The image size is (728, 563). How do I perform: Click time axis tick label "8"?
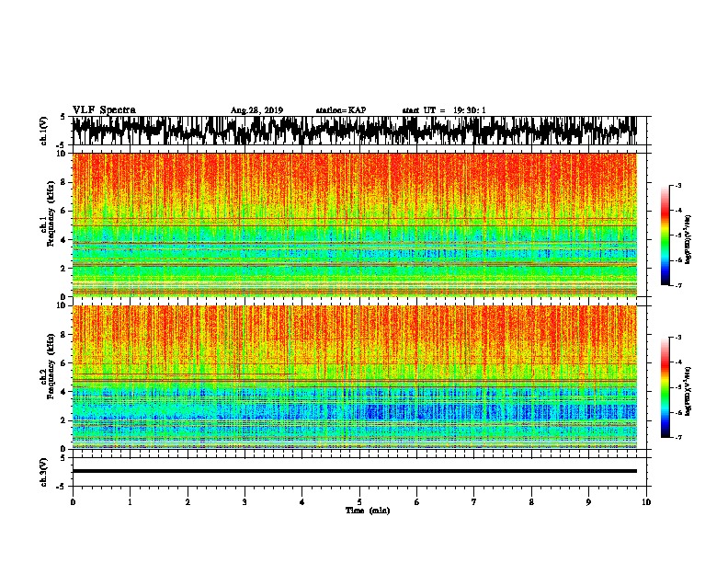(x=531, y=502)
